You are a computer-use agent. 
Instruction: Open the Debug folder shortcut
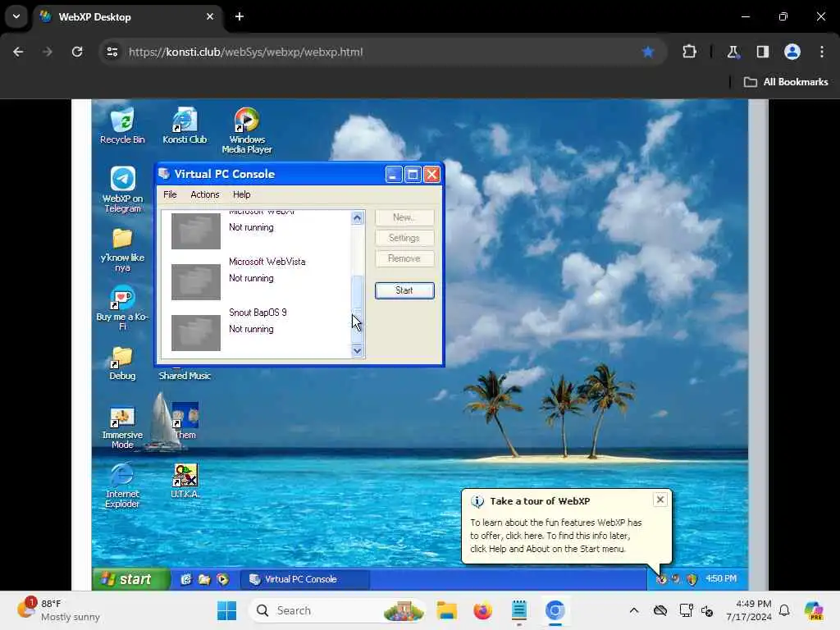pos(122,363)
